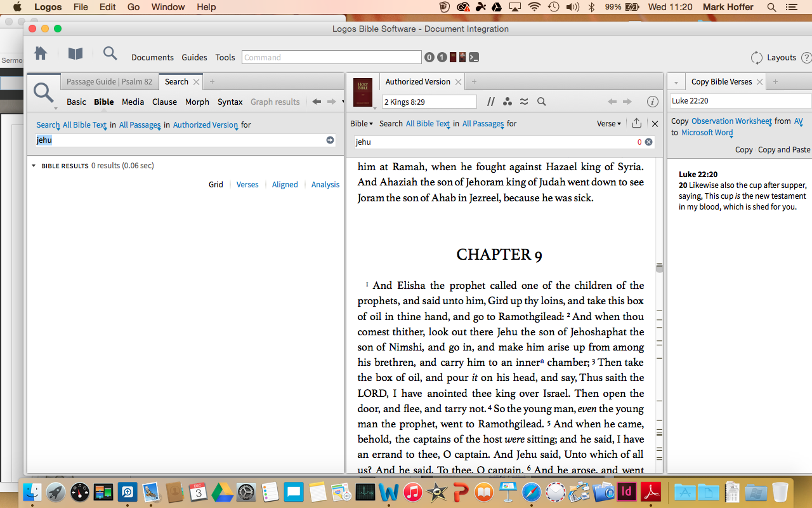The image size is (812, 508).
Task: Select the Clause search type
Action: pos(164,102)
